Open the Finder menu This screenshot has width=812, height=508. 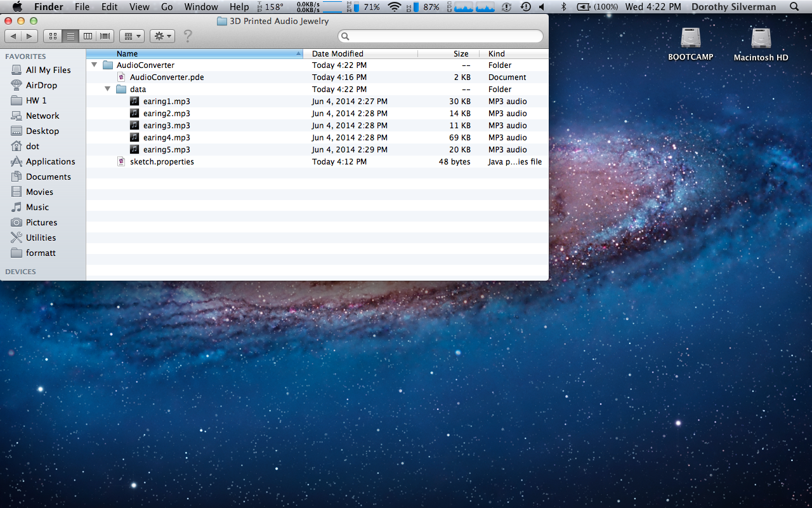pos(48,7)
